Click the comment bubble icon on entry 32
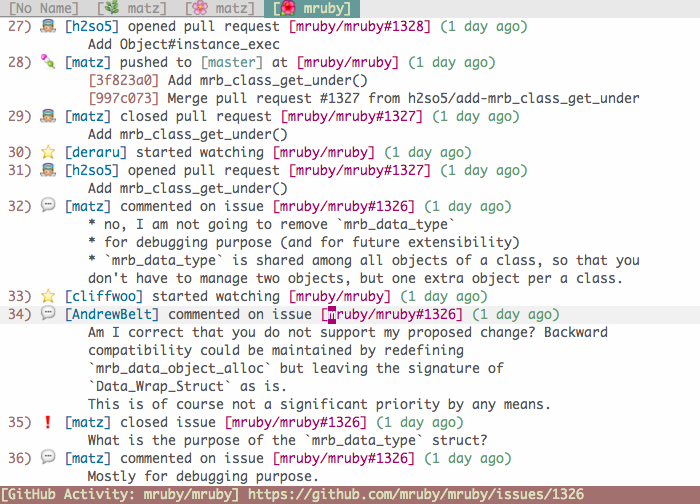 48,205
